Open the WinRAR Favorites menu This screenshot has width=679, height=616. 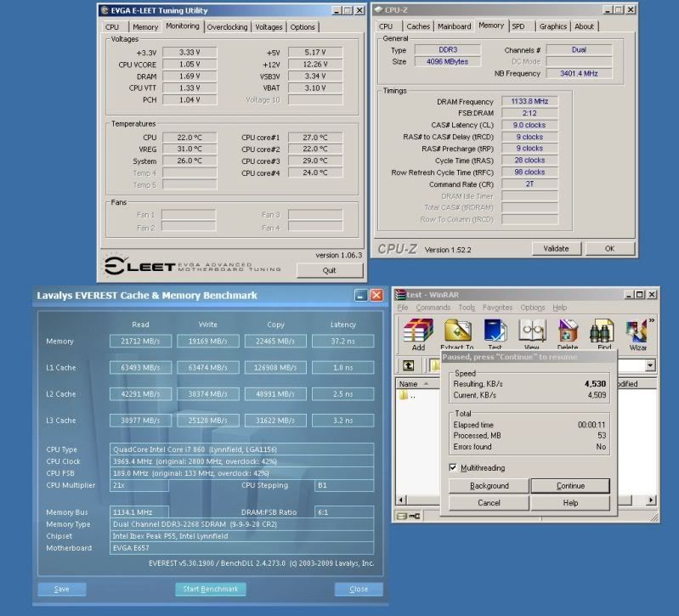pos(497,308)
